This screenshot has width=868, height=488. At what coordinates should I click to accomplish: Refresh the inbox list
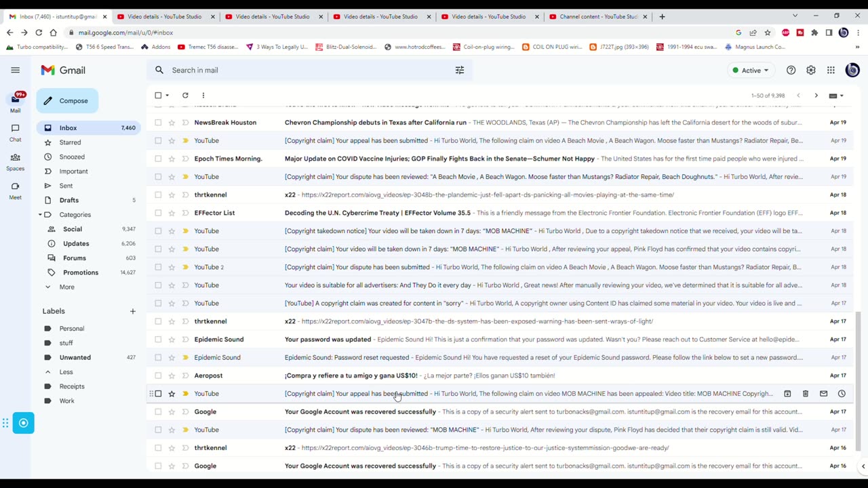[185, 96]
